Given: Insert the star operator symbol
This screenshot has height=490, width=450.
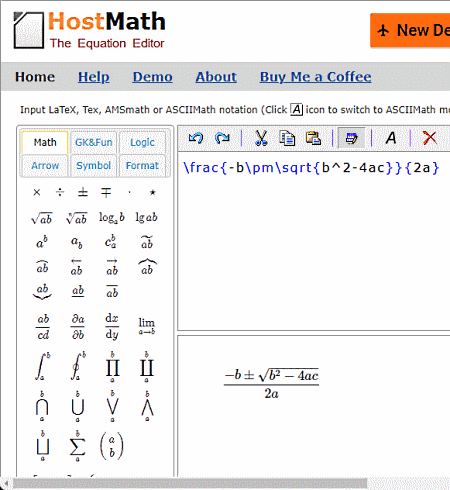Looking at the screenshot, I should (152, 192).
